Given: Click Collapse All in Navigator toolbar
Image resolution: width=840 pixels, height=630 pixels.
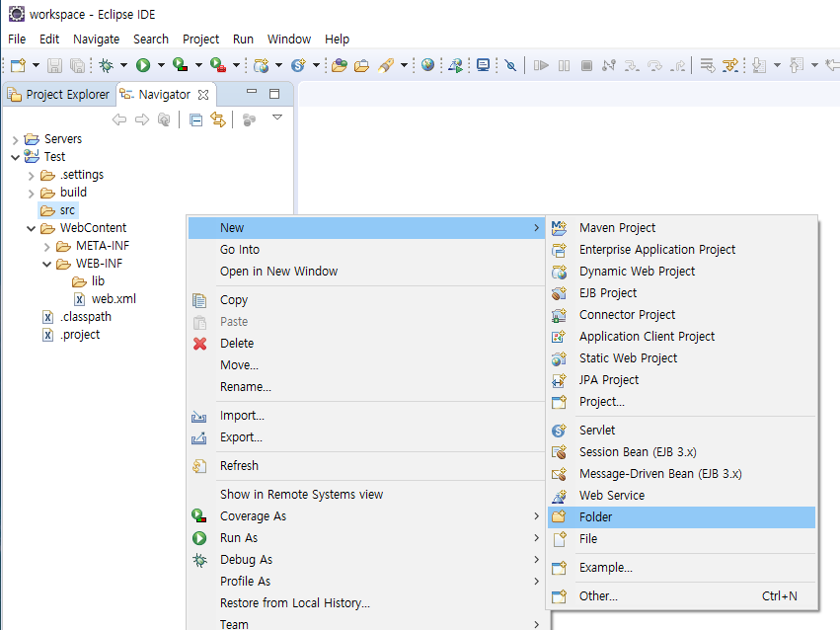Looking at the screenshot, I should (x=196, y=120).
